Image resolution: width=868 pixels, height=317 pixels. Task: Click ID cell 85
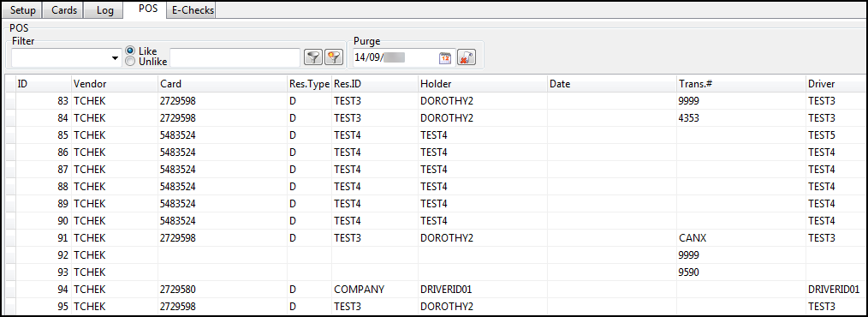[x=44, y=135]
